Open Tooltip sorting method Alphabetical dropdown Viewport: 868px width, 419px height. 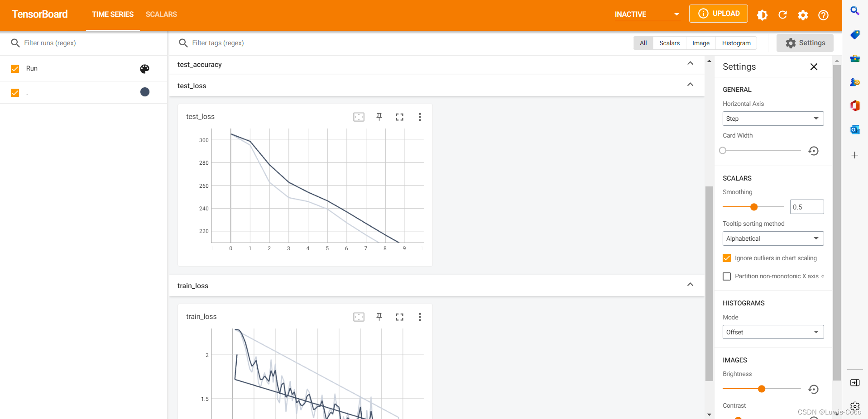coord(773,238)
